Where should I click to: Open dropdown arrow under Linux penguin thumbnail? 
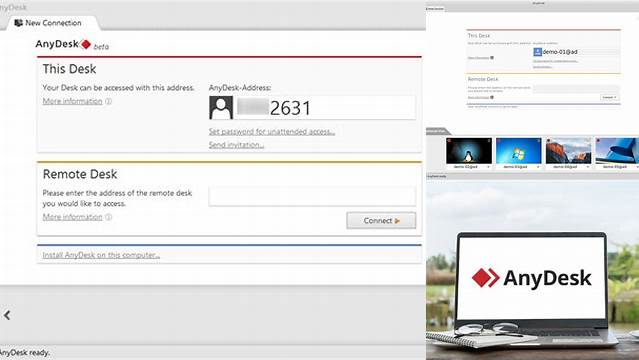coord(488,167)
